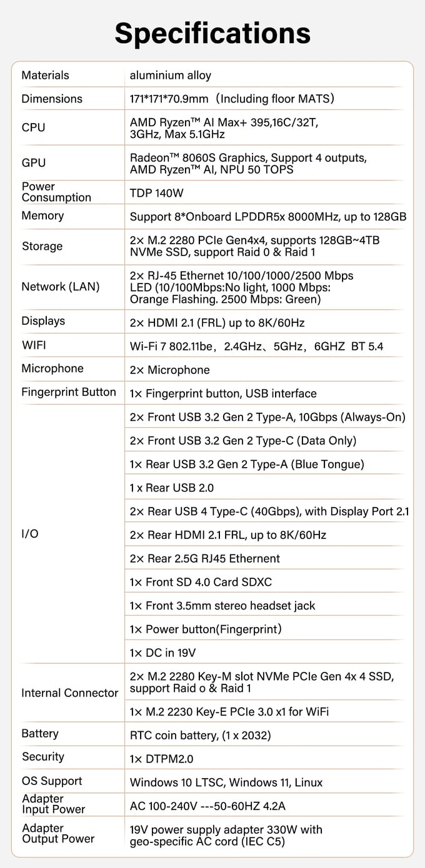Select the Fingerprint Button row label
425x868 pixels.
coord(69,392)
